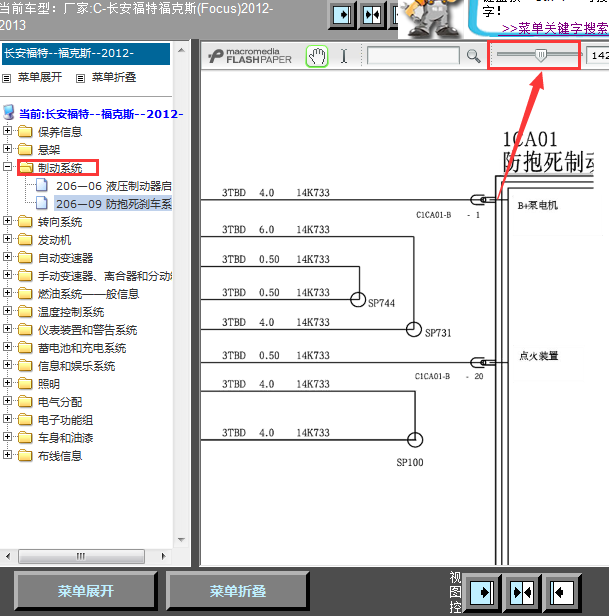609x616 pixels.
Task: Click the FlashPaper search text field
Action: pos(413,55)
